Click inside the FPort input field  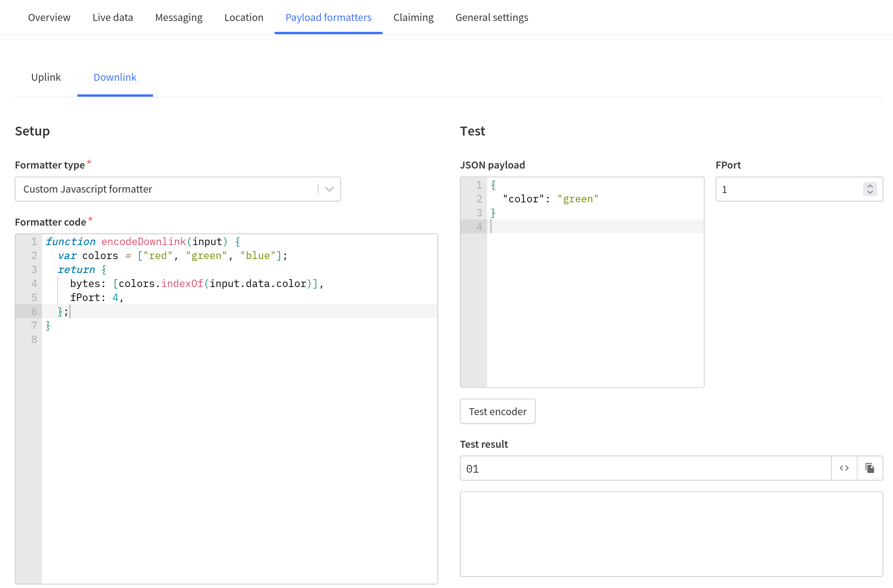(789, 189)
